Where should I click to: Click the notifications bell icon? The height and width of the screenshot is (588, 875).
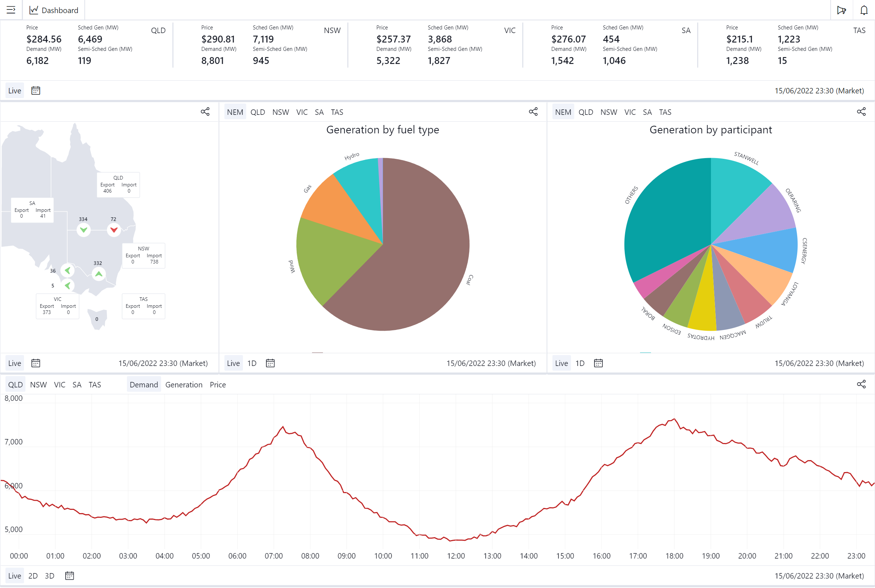point(864,10)
